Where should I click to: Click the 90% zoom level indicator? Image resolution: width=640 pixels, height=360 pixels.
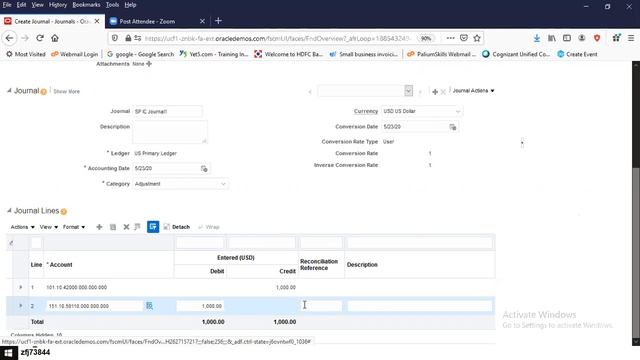[x=426, y=38]
